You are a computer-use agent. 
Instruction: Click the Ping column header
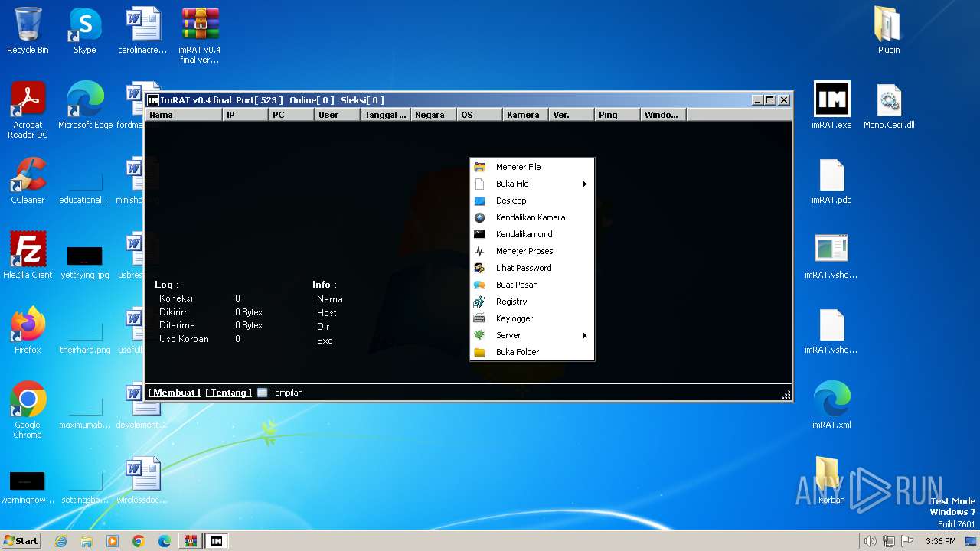coord(617,115)
